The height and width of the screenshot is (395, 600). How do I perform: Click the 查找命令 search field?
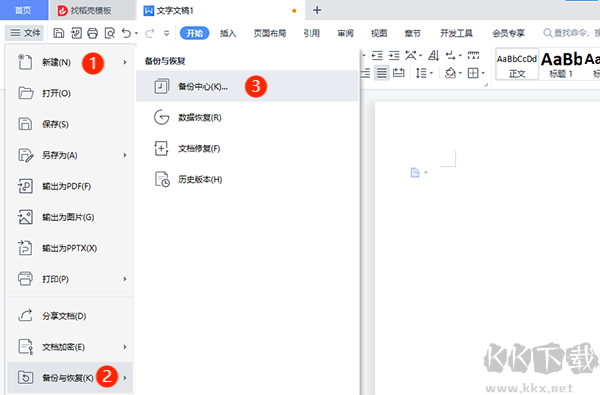coord(571,33)
